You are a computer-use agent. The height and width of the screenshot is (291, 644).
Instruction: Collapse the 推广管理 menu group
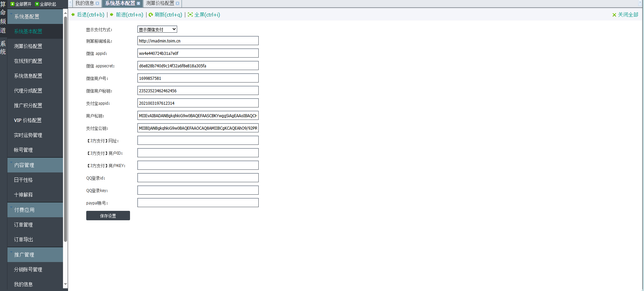(35, 255)
